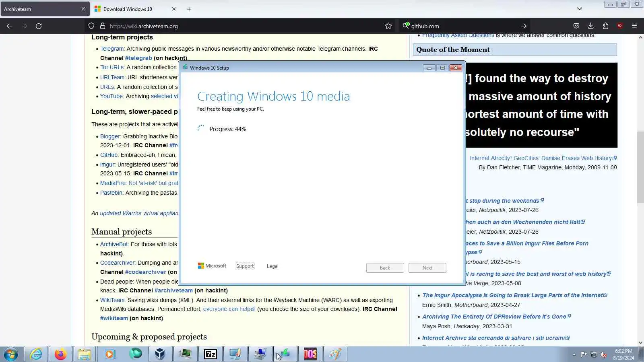
Task: Open a new browser tab
Action: coord(189,9)
